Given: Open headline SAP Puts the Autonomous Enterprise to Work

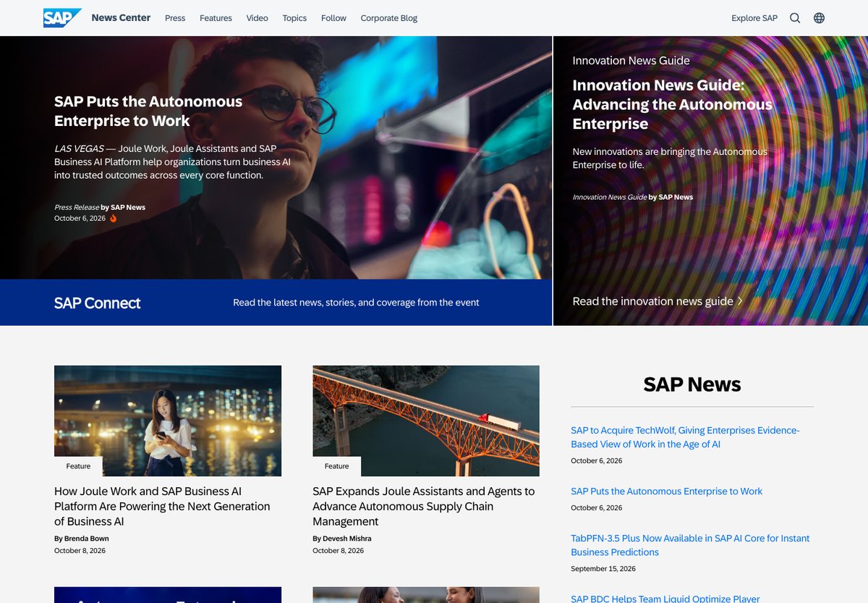Looking at the screenshot, I should click(x=148, y=111).
